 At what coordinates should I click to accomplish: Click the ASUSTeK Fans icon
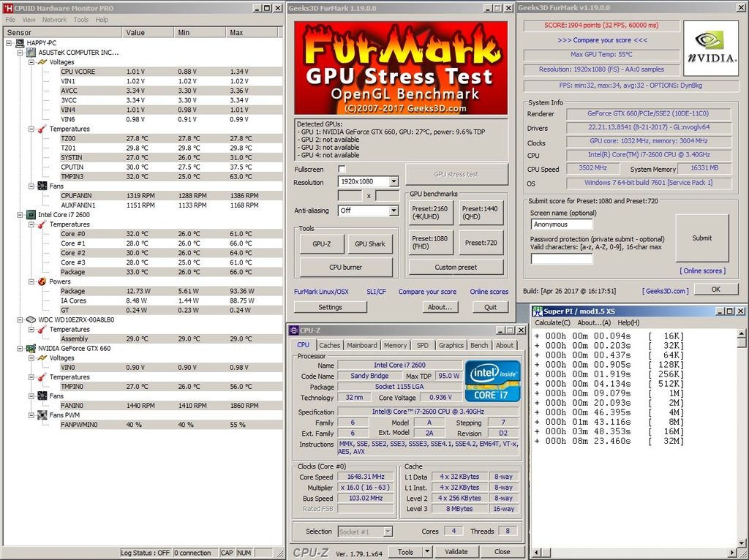[x=42, y=186]
